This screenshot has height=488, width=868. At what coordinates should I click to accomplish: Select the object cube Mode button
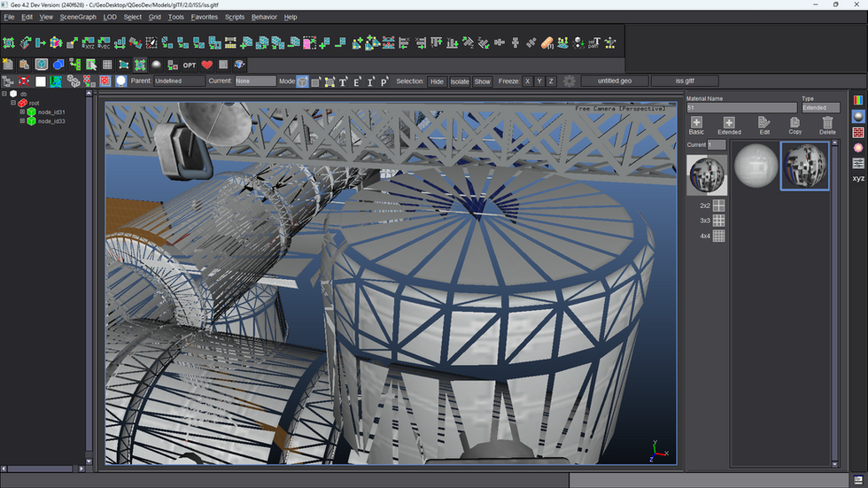point(302,81)
